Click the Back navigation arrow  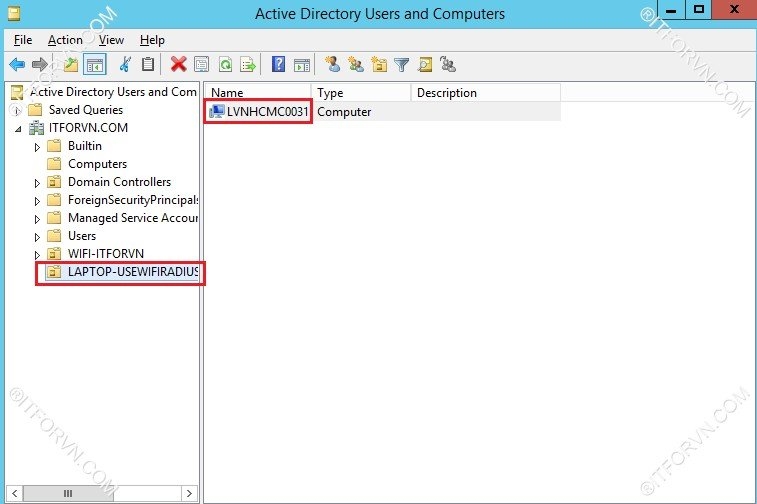[x=16, y=65]
